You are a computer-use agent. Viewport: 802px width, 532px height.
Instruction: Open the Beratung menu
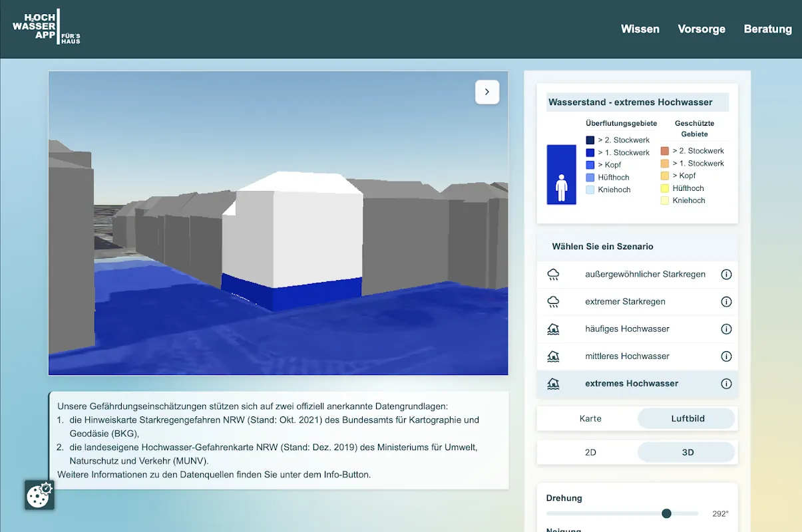pos(768,29)
